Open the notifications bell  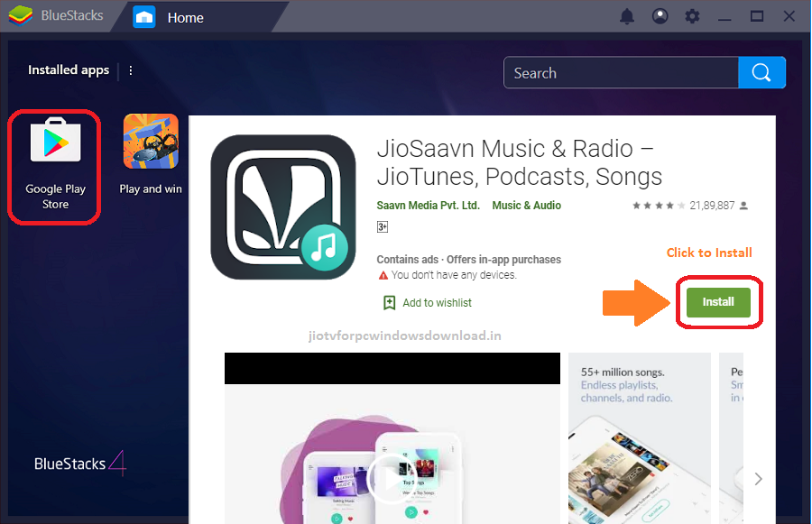click(627, 16)
